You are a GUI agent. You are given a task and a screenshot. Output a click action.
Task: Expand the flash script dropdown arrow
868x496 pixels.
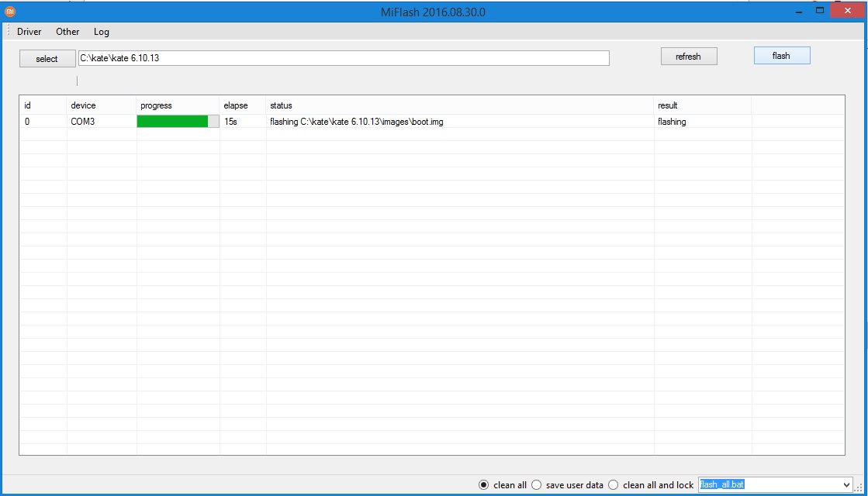tap(846, 485)
